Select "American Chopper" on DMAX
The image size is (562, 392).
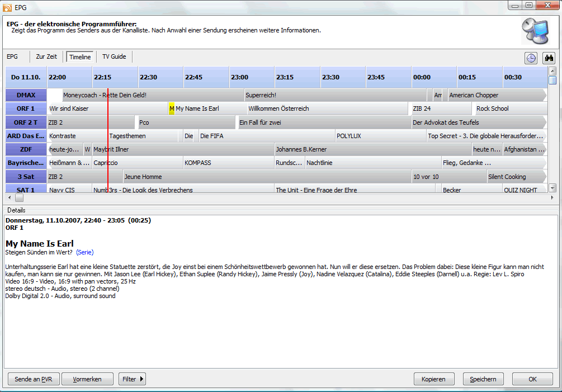[x=497, y=95]
